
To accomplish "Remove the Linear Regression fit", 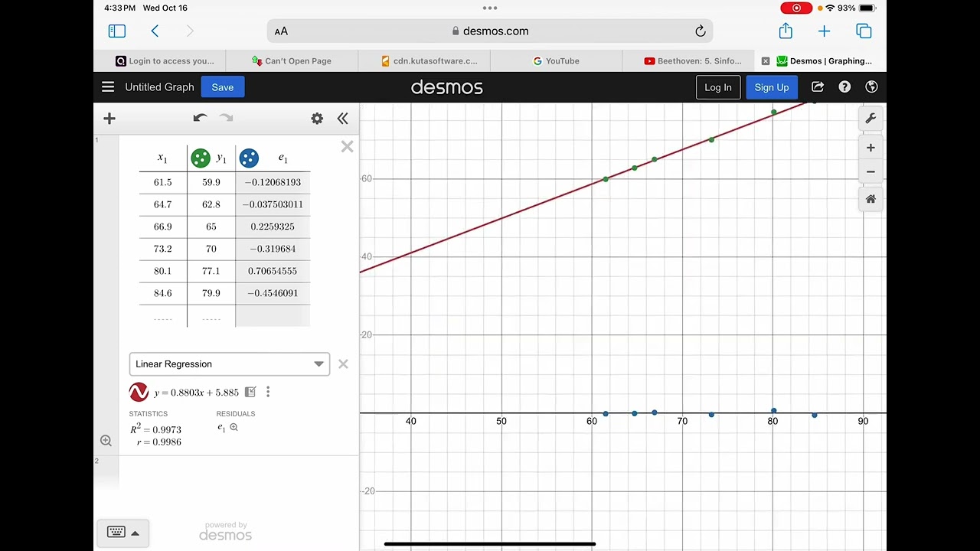I will [343, 364].
